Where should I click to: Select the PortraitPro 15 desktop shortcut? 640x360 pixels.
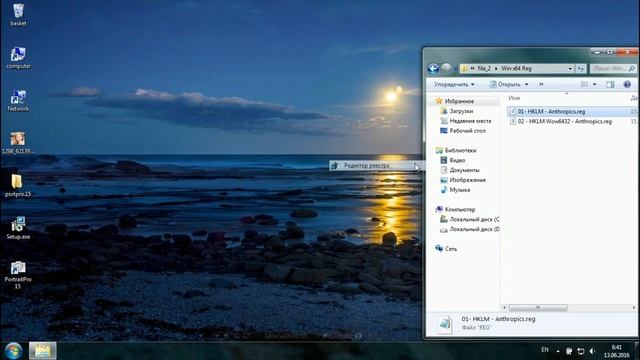(18, 275)
